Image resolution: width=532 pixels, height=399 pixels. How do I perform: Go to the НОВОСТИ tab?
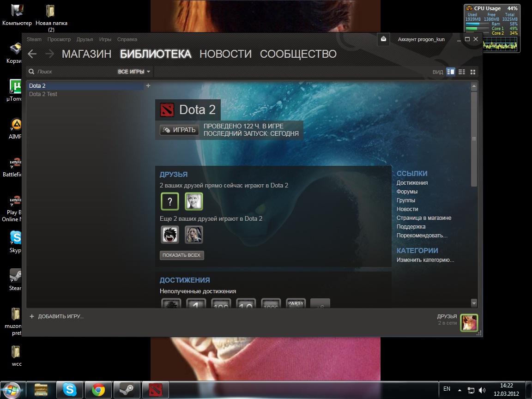pyautogui.click(x=226, y=54)
